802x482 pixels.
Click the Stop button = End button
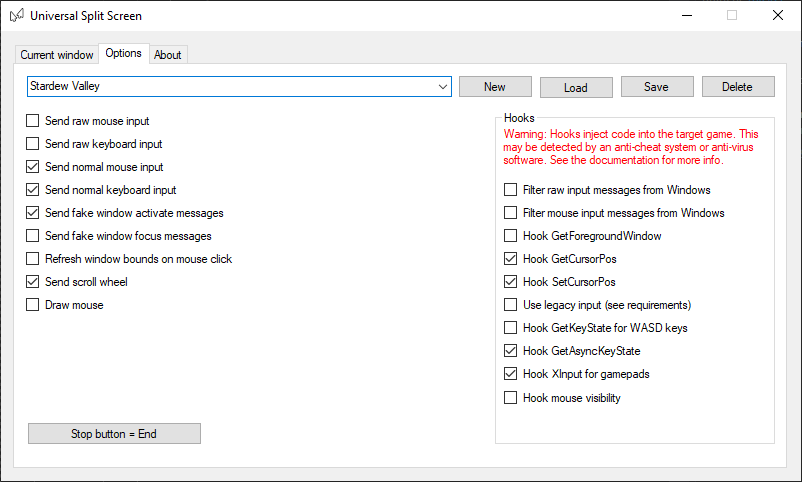(114, 434)
